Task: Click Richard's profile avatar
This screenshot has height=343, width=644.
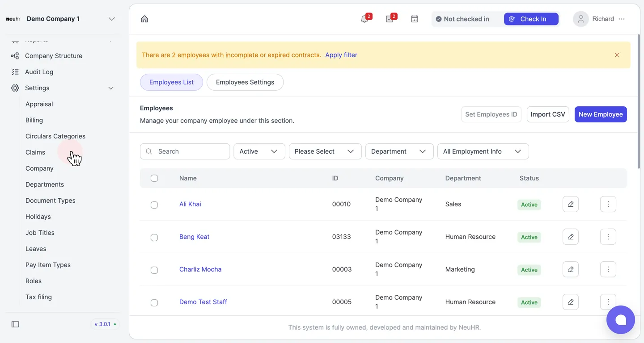Action: click(x=581, y=19)
